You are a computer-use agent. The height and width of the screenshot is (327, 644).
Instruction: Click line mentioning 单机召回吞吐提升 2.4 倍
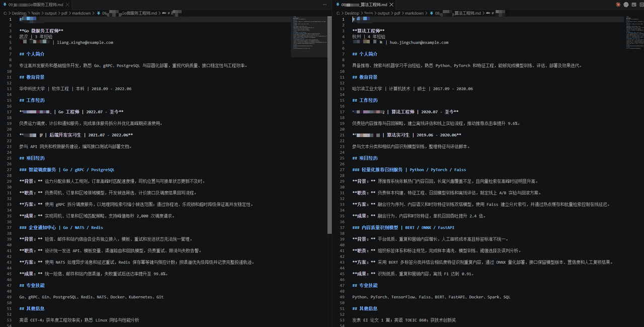coord(419,216)
